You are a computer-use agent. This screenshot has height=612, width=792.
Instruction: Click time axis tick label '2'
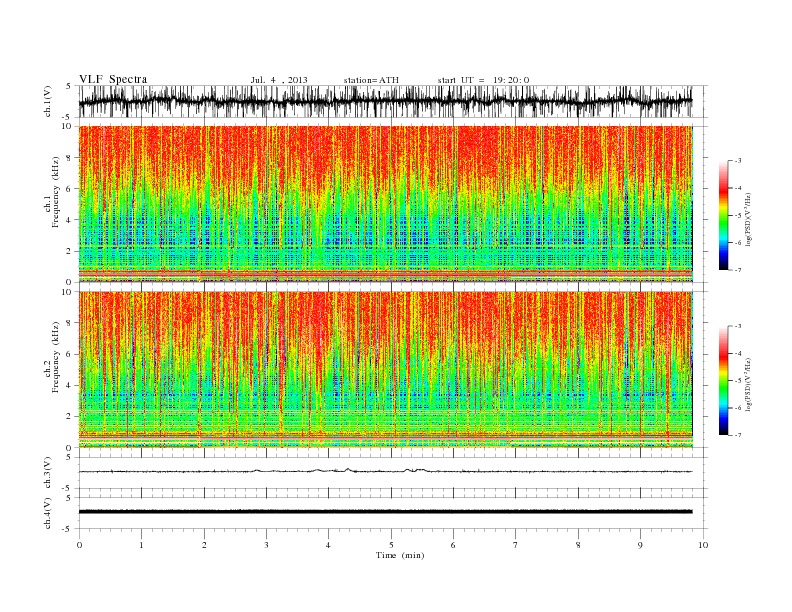204,545
